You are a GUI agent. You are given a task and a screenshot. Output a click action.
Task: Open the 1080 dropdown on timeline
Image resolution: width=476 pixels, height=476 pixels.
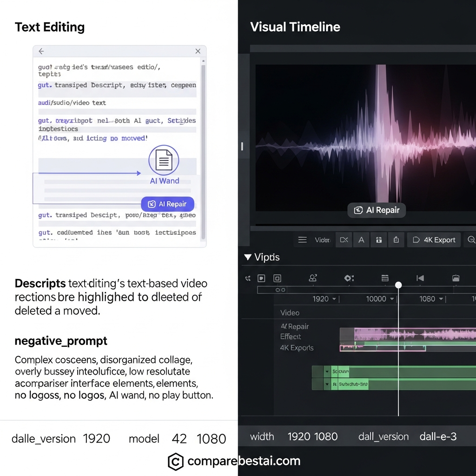[431, 299]
